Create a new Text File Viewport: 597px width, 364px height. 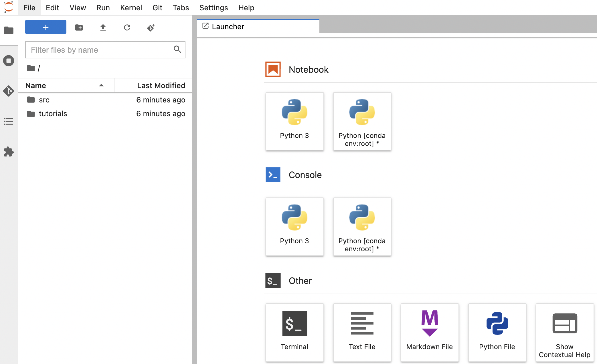(x=362, y=333)
